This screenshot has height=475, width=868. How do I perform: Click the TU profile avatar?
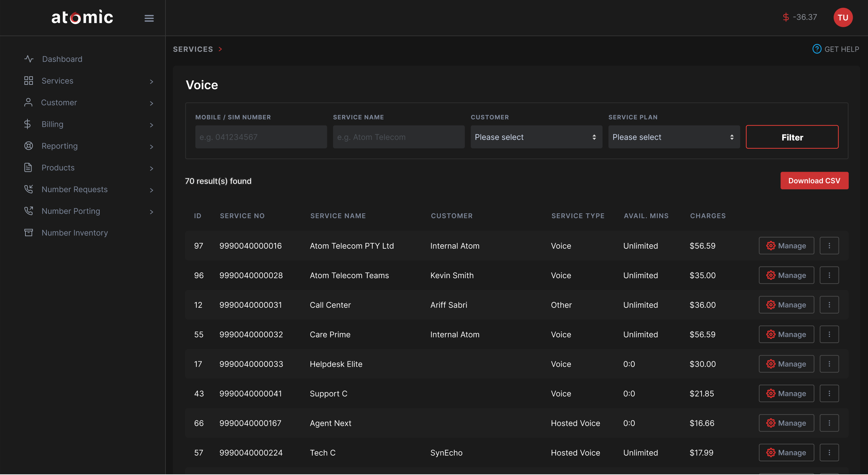[x=843, y=17]
